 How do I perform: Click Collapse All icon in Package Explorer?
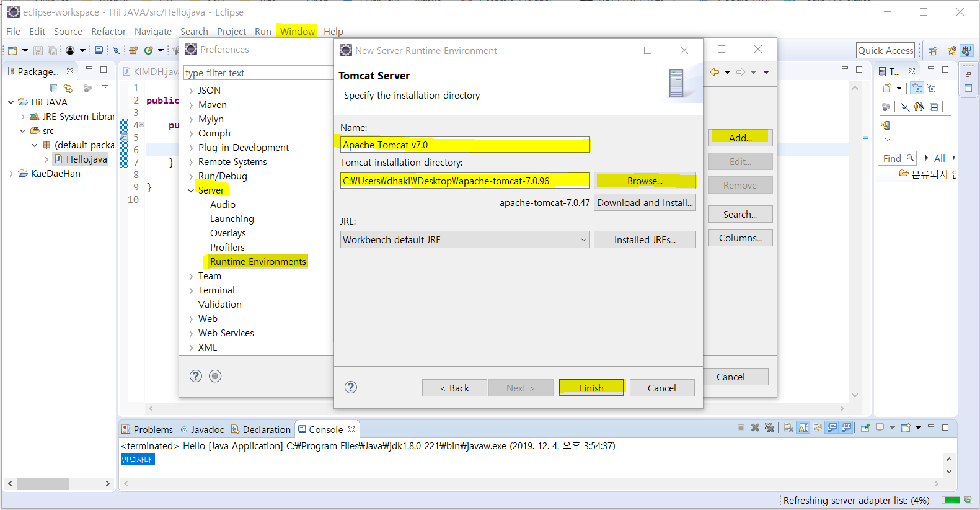coord(54,88)
